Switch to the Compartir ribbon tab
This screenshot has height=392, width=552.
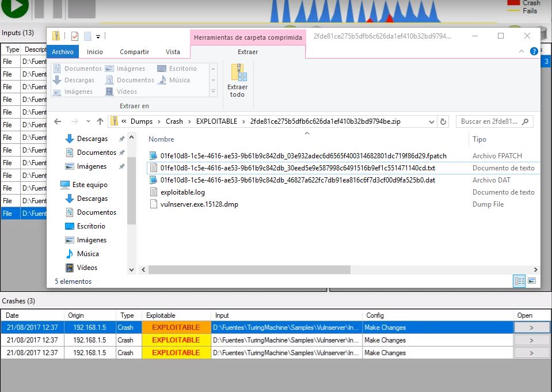point(134,52)
